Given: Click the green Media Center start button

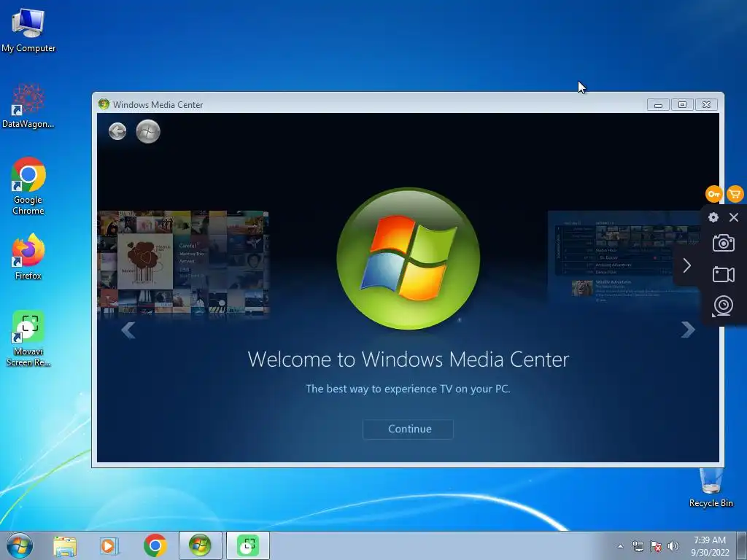Looking at the screenshot, I should (148, 131).
